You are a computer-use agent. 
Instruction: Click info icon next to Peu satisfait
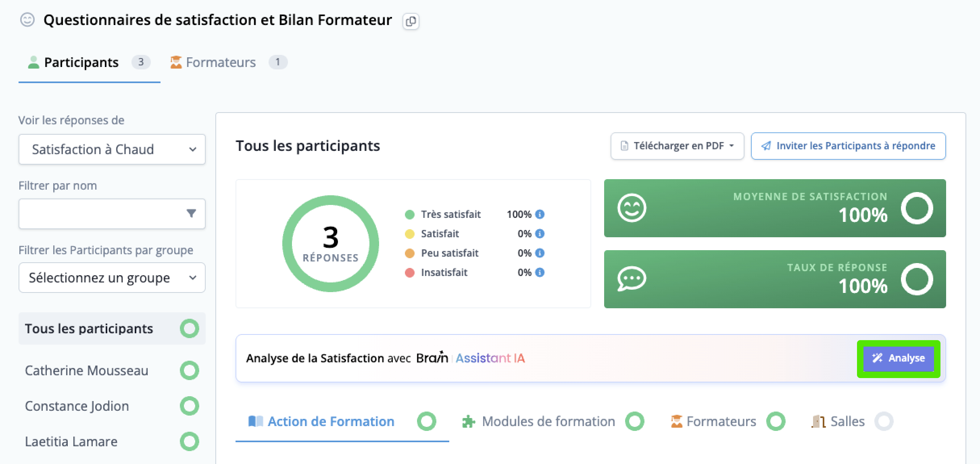540,253
